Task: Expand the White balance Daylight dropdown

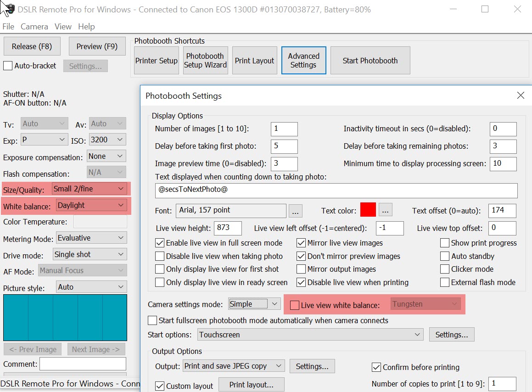Action: [x=91, y=206]
